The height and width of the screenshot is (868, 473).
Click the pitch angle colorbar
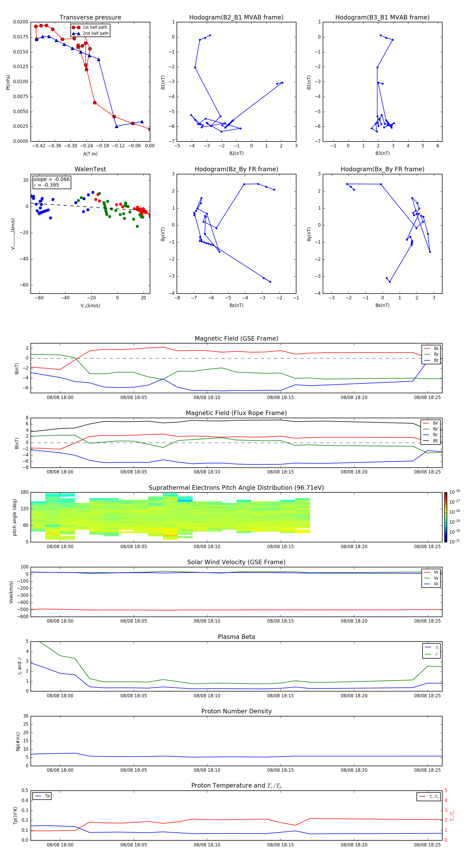point(446,517)
